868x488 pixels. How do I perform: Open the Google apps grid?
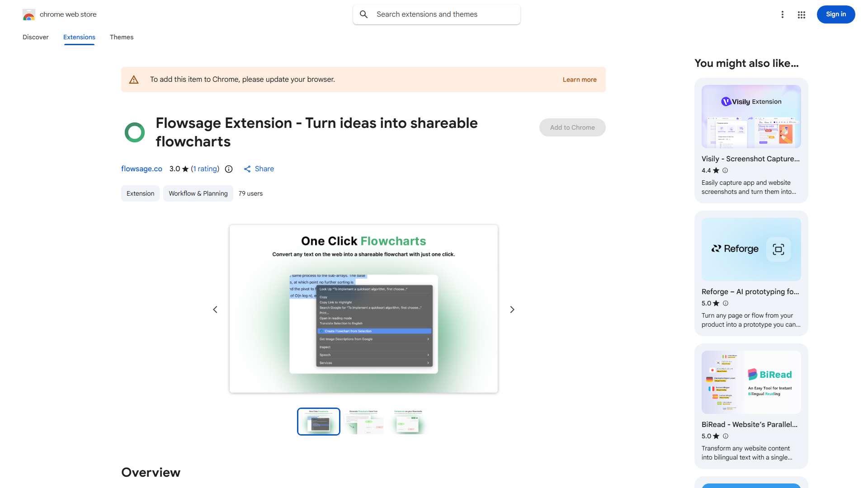click(x=801, y=14)
